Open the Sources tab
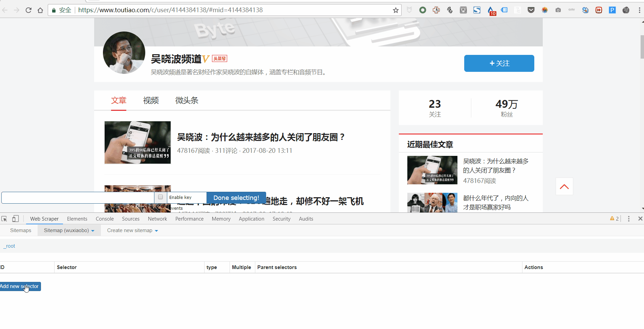644x329 pixels. [131, 219]
